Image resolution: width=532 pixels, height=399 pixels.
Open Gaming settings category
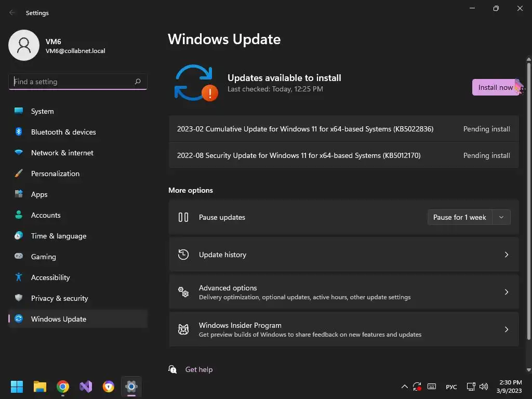pyautogui.click(x=78, y=256)
